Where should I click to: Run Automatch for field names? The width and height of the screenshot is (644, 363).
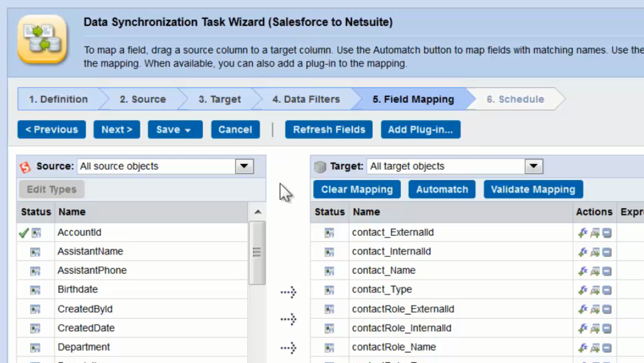[442, 189]
